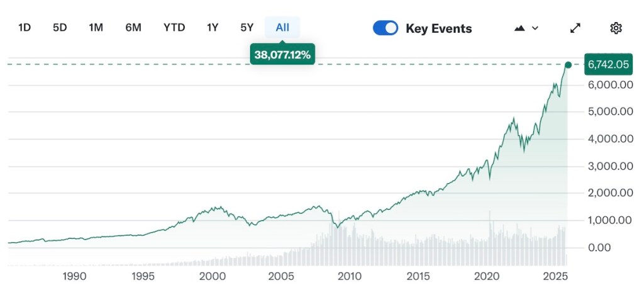Click the 2020 x-axis year label
Image resolution: width=644 pixels, height=294 pixels.
coord(486,276)
